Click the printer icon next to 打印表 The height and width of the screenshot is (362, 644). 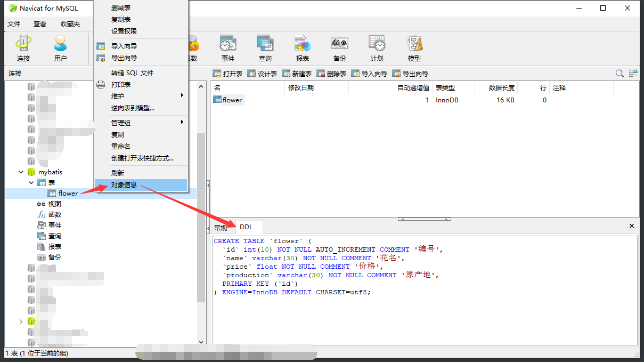101,84
